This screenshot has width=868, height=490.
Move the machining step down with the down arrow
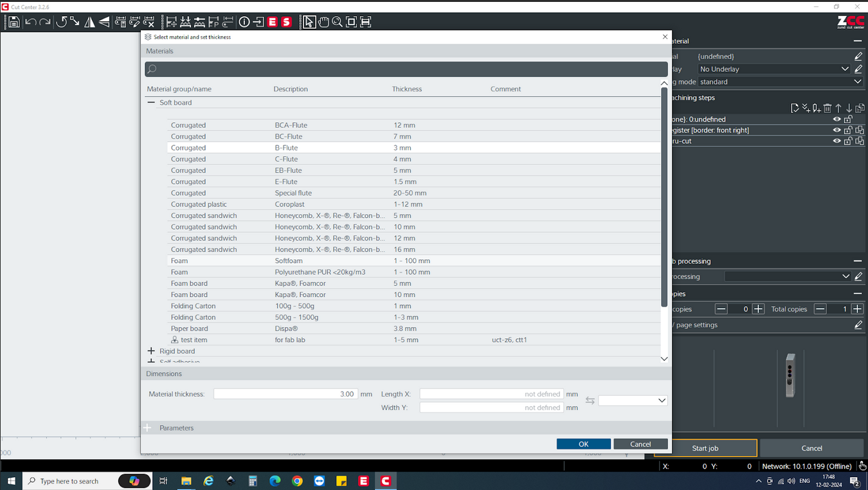849,108
